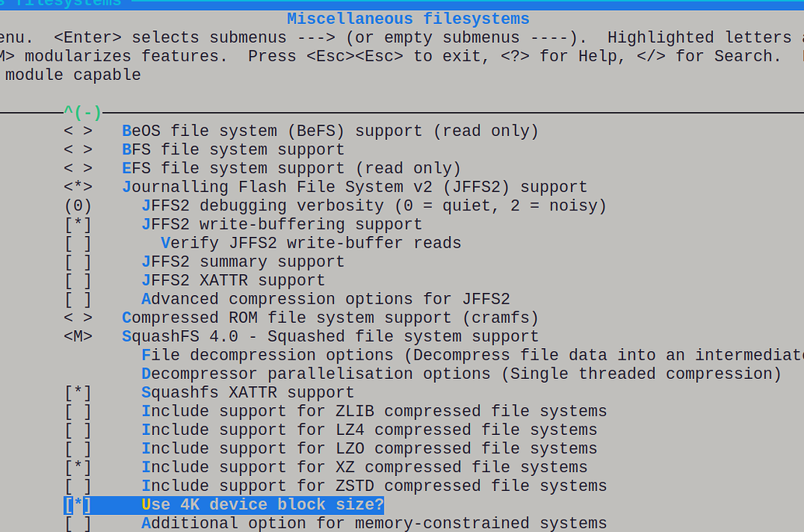Enable JFFS2 summary support
Viewport: 804px width, 532px height.
pos(78,262)
